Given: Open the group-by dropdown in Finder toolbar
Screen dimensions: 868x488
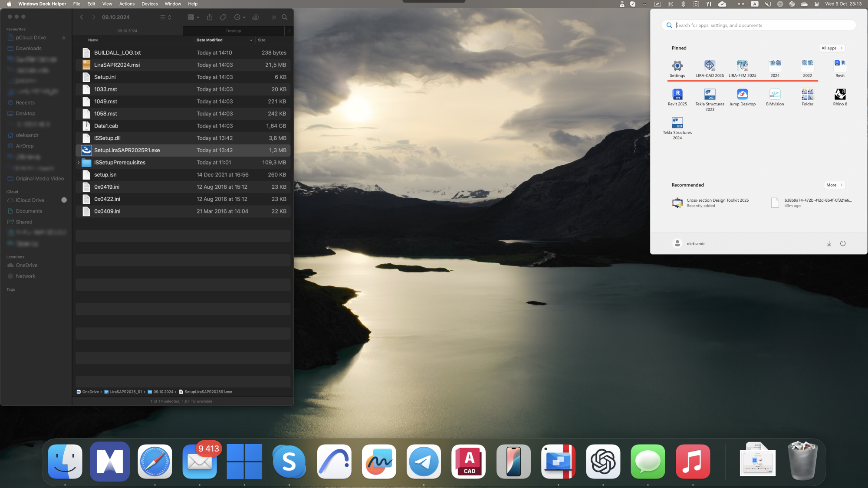Looking at the screenshot, I should tap(193, 17).
